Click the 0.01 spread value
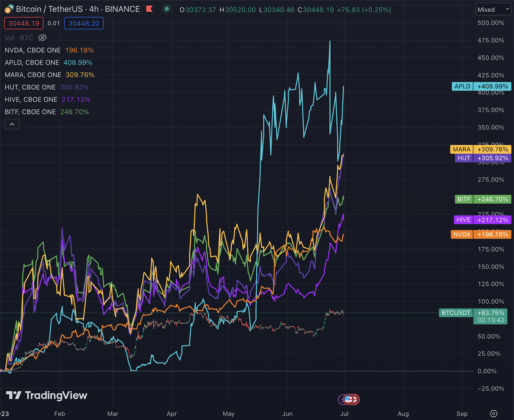The image size is (514, 420). coord(54,23)
